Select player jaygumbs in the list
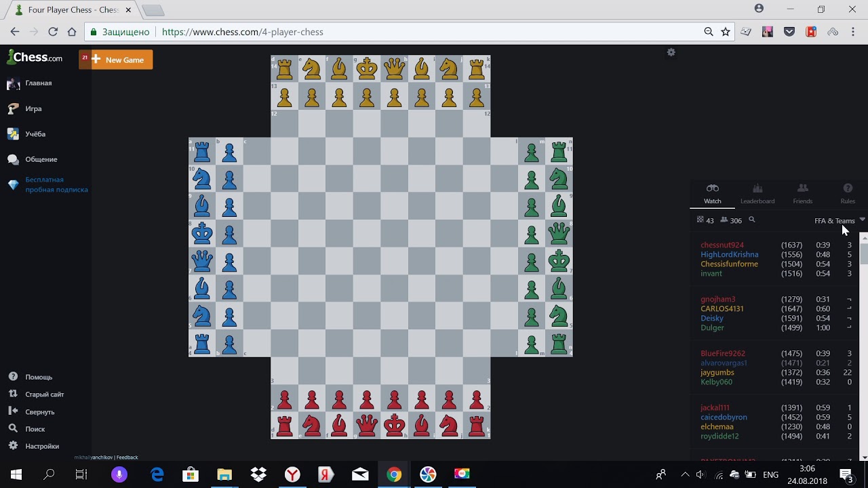The width and height of the screenshot is (868, 488). click(x=717, y=373)
